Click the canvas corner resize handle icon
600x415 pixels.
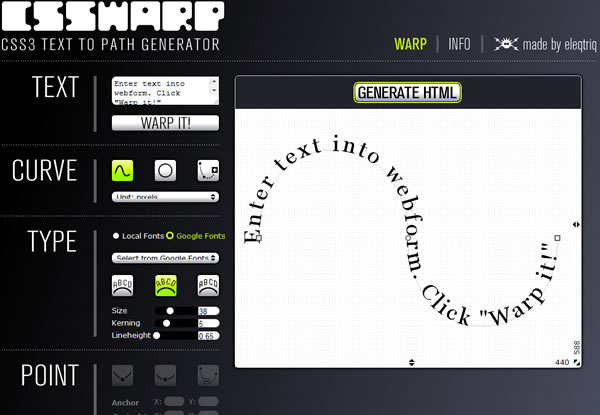(x=576, y=363)
